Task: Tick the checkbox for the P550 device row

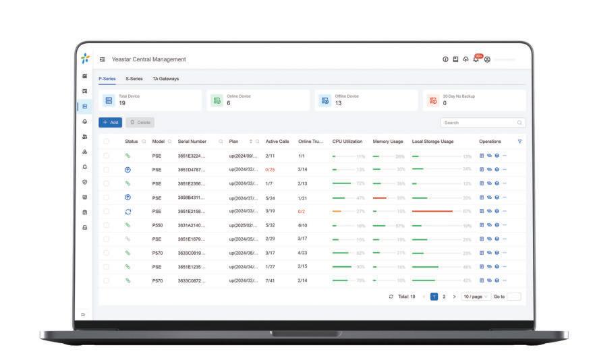Action: pos(107,225)
